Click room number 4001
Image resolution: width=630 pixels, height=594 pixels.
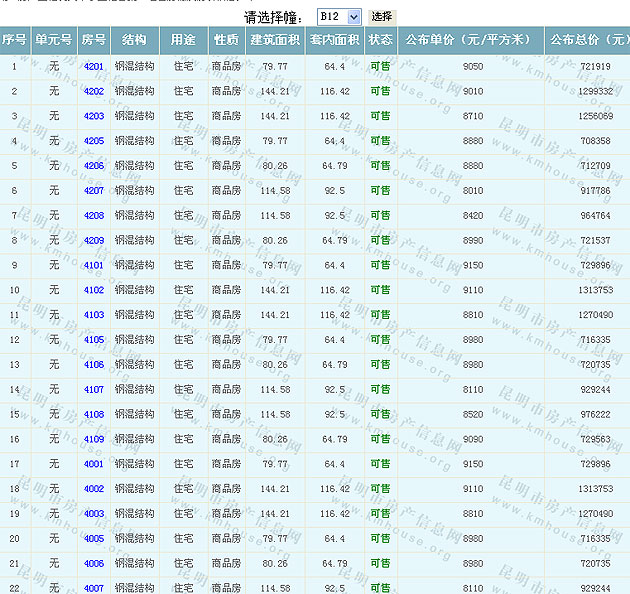click(94, 465)
